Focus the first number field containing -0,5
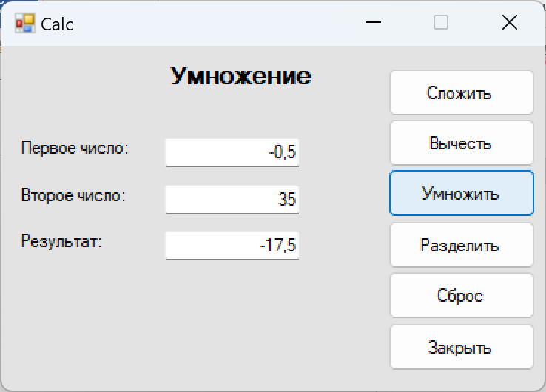Viewport: 546px width, 392px height. click(x=232, y=152)
